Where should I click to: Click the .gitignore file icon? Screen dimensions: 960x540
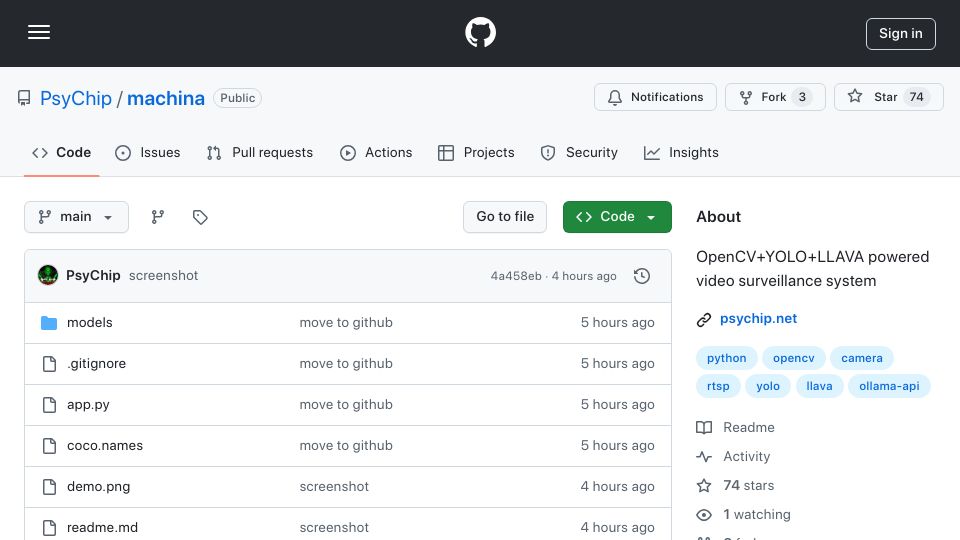[x=49, y=364]
